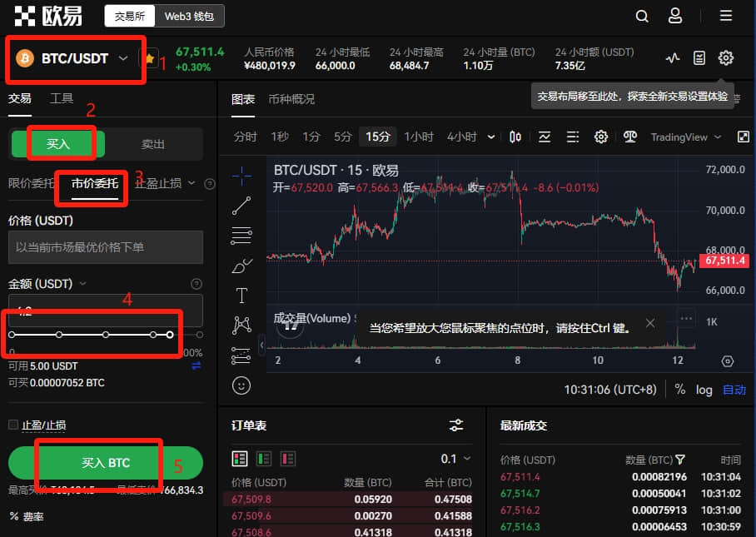Open the search magnifier icon

642,17
